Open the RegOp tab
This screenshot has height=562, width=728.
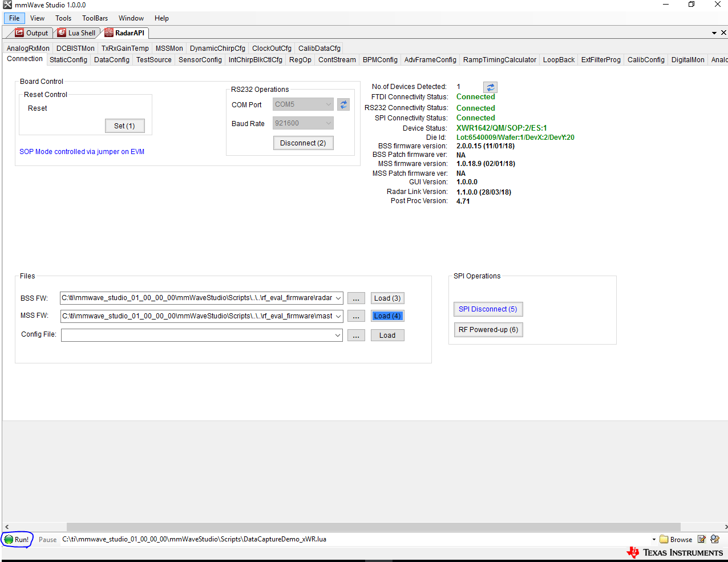pyautogui.click(x=300, y=60)
